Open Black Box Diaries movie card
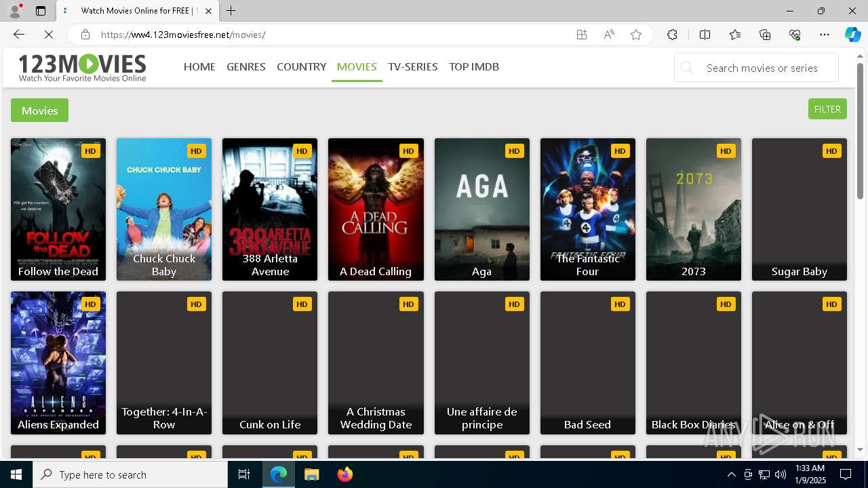Screen dimensions: 868x488 pos(694,363)
